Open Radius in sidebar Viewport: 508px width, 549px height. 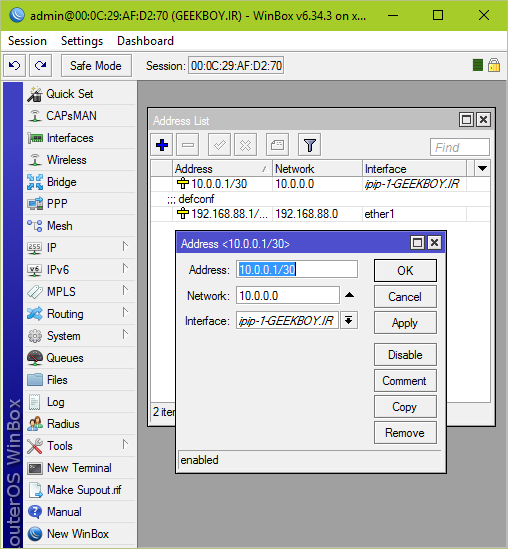80,424
